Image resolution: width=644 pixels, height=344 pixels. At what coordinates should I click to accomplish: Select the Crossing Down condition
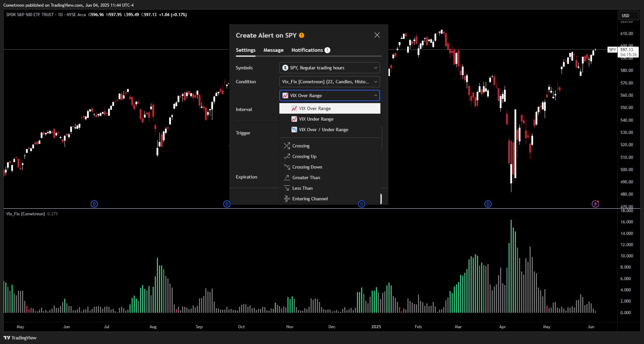coord(330,167)
